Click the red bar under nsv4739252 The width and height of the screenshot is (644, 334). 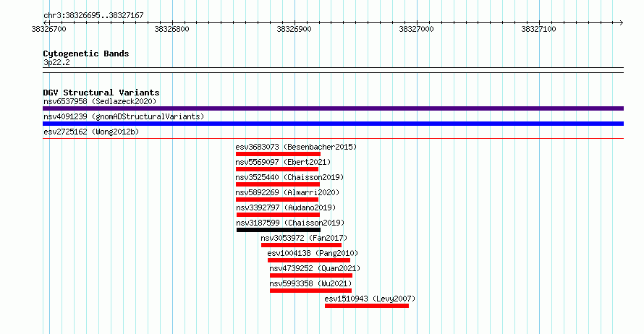[311, 275]
